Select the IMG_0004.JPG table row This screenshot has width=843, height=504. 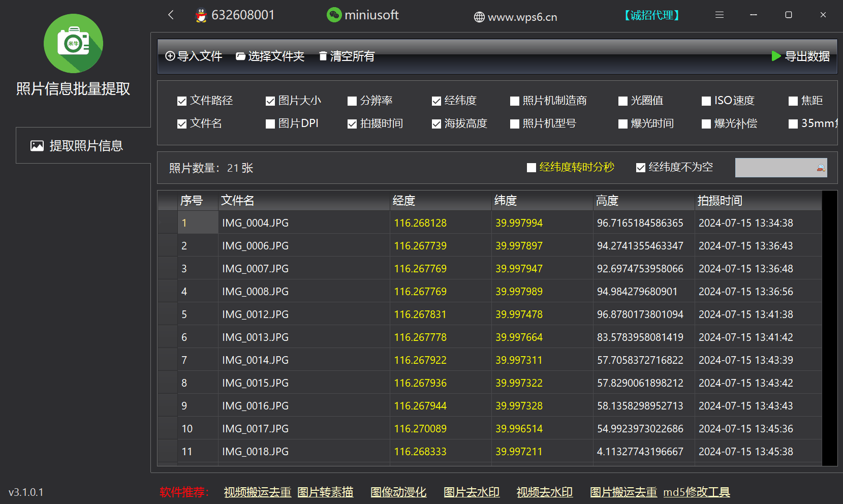(356, 223)
